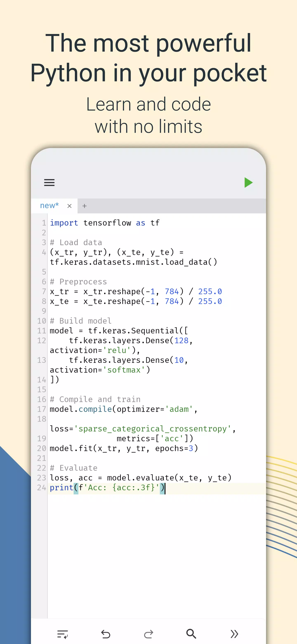Place cursor on 'tf.keras.datasets.mnist.load_data()' text
The width and height of the screenshot is (297, 644).
coord(133,262)
